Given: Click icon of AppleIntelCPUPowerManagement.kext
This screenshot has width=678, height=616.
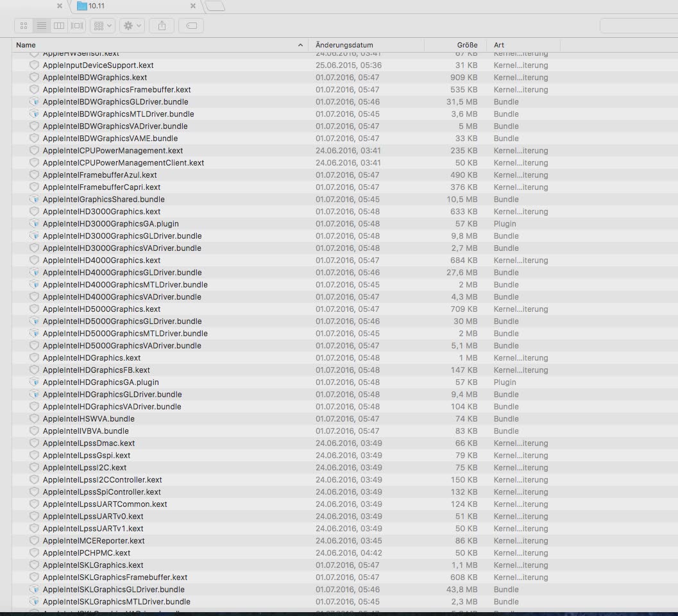Looking at the screenshot, I should pos(34,151).
